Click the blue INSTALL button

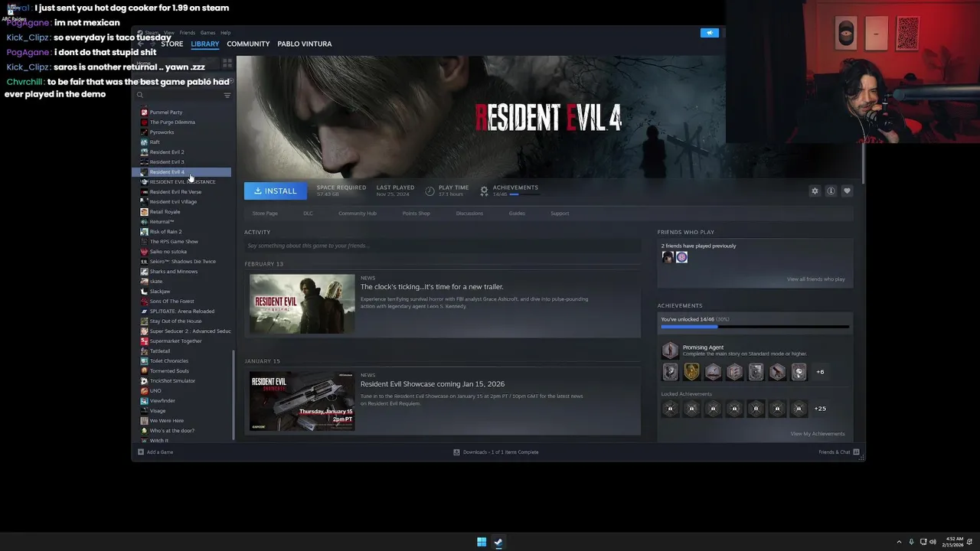coord(275,191)
